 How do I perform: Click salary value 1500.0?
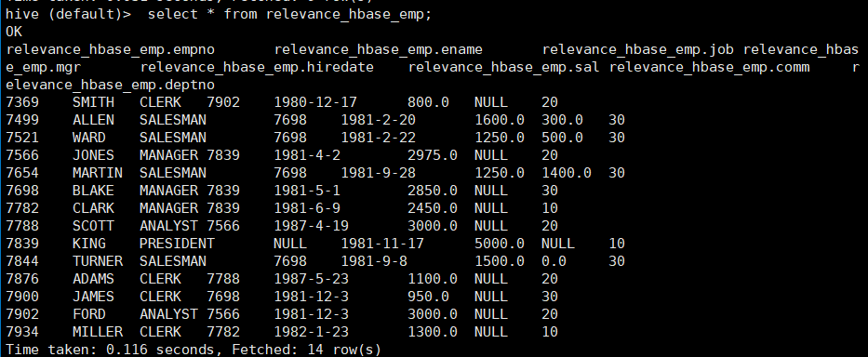click(x=500, y=260)
